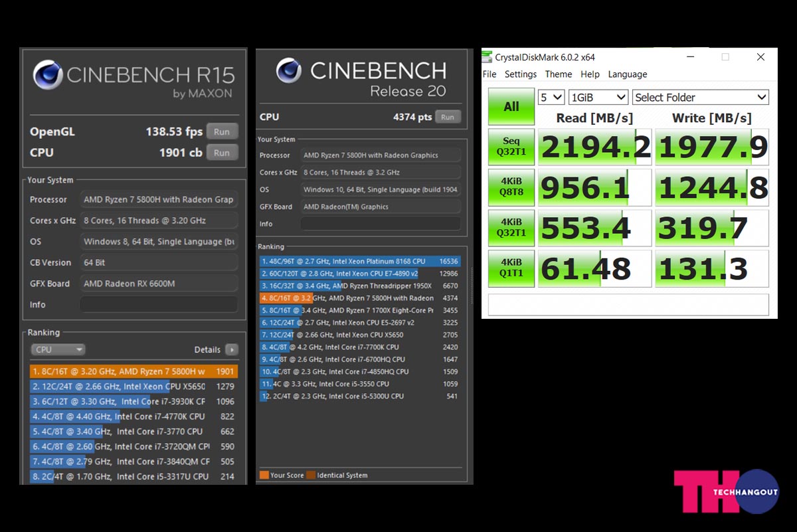Select the Xeon Platinum 8168 16536 row
797x532 pixels.
coord(360,262)
